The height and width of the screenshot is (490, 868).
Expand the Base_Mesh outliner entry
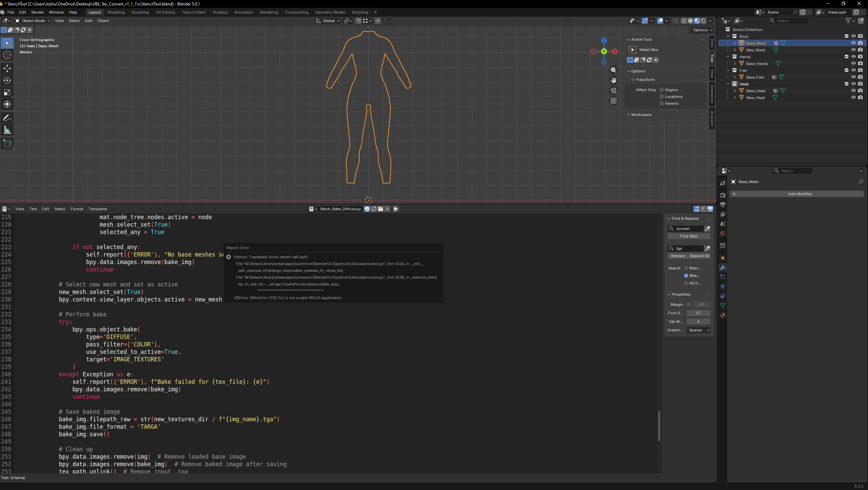(735, 43)
